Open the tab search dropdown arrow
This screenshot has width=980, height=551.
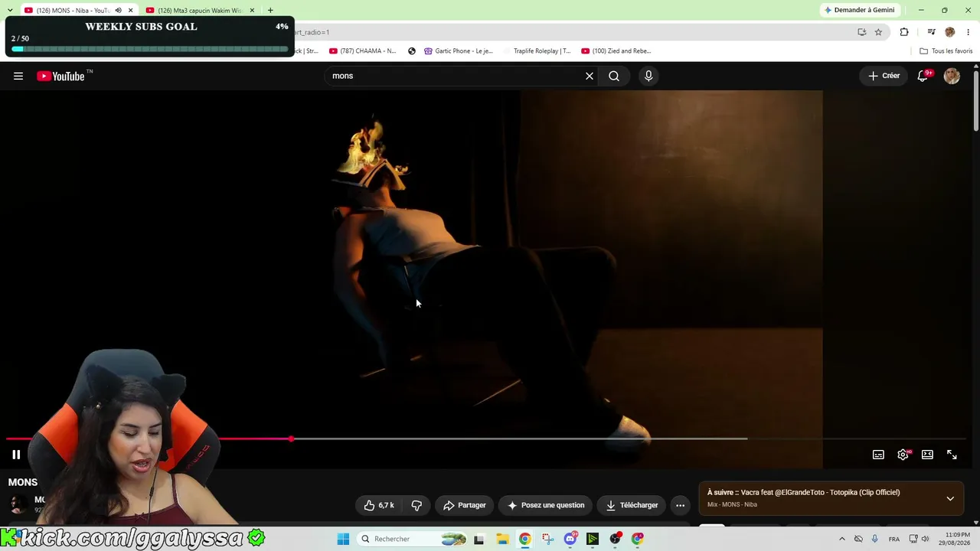[9, 11]
